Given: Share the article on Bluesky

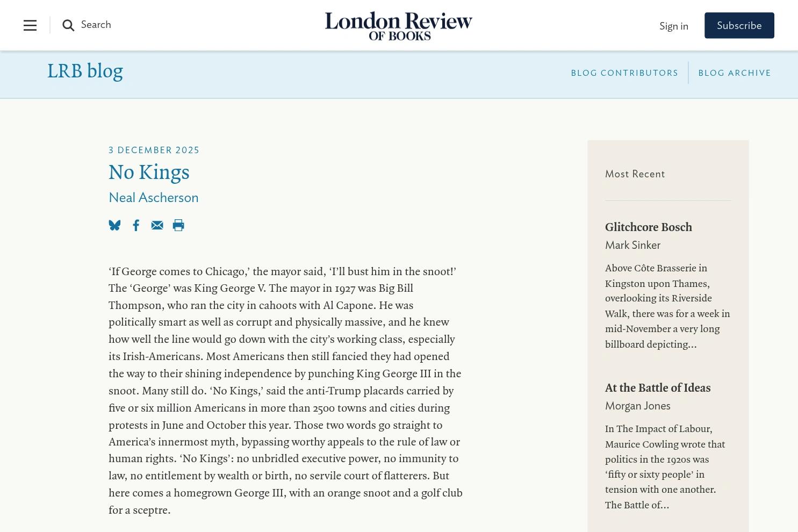Looking at the screenshot, I should [x=114, y=225].
